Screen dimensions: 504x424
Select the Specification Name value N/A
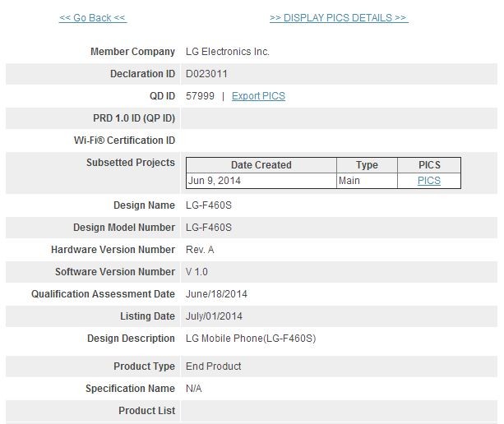click(194, 389)
